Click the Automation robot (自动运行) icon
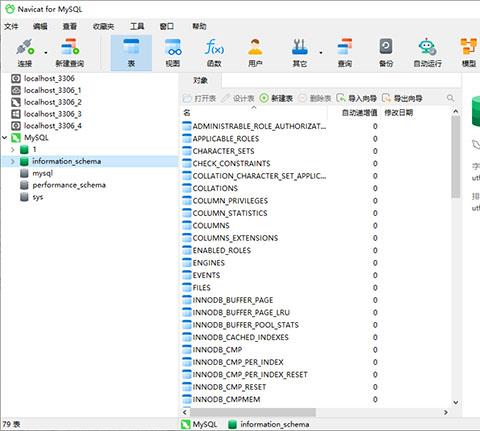Image resolution: width=480 pixels, height=431 pixels. [x=427, y=53]
